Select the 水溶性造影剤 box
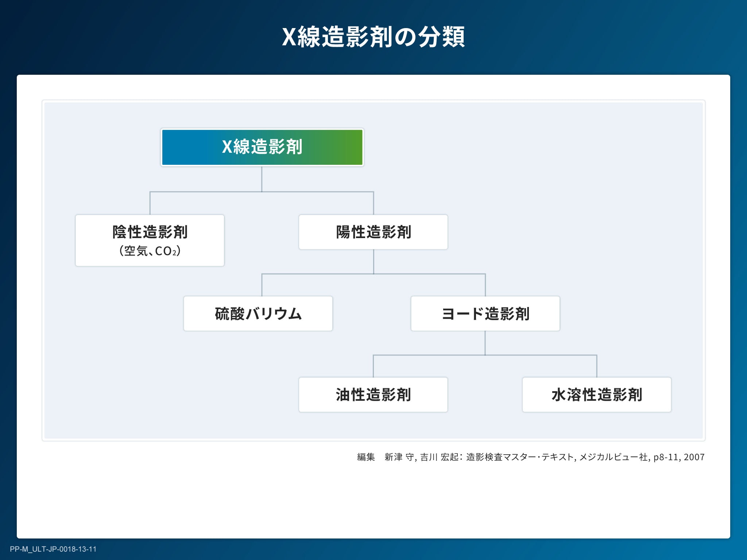This screenshot has height=560, width=747. 597,395
